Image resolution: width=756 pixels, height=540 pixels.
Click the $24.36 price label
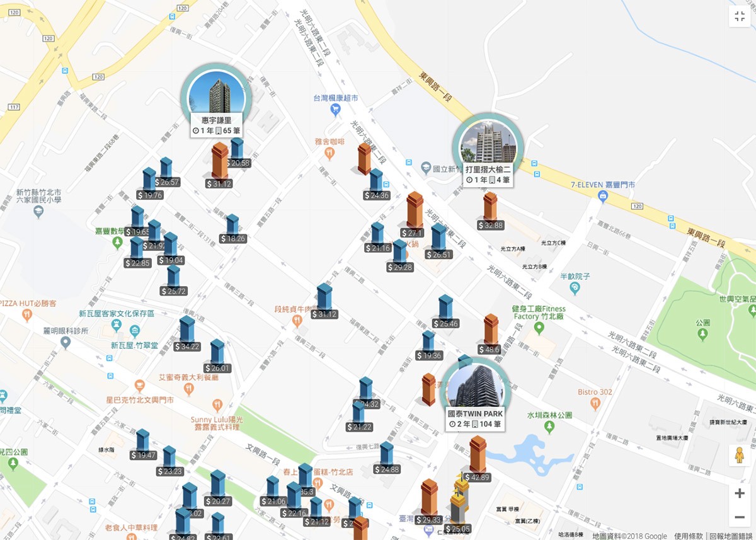point(377,195)
